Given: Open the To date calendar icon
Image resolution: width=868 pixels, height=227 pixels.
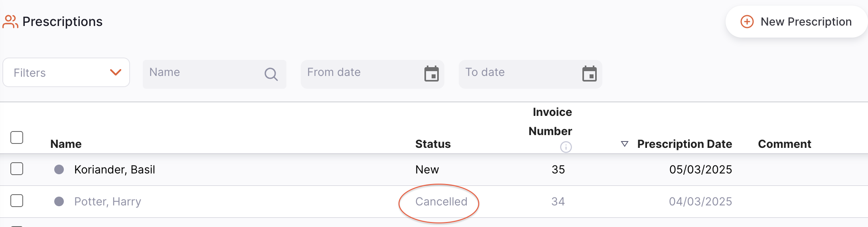Looking at the screenshot, I should pyautogui.click(x=589, y=74).
